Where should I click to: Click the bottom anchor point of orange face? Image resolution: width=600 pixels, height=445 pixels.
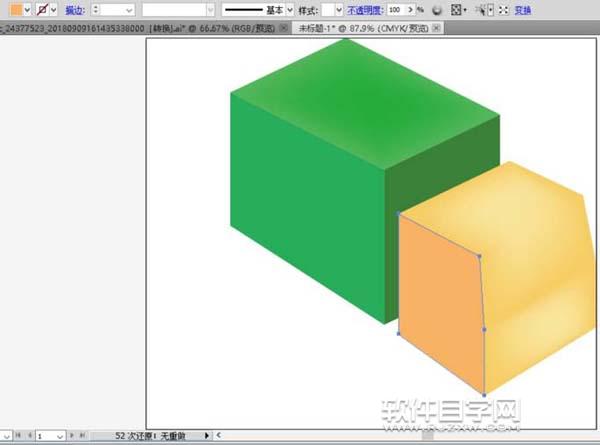coord(484,395)
